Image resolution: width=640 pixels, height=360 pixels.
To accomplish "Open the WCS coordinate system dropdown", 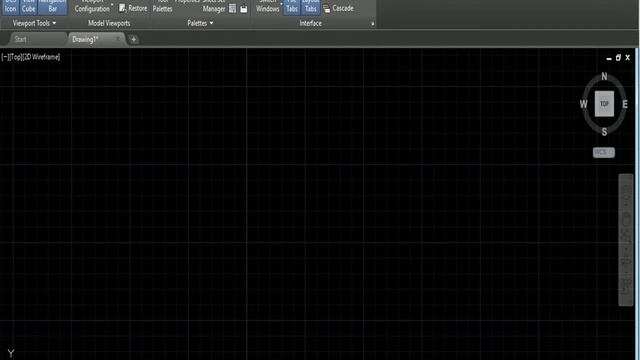I will point(604,152).
